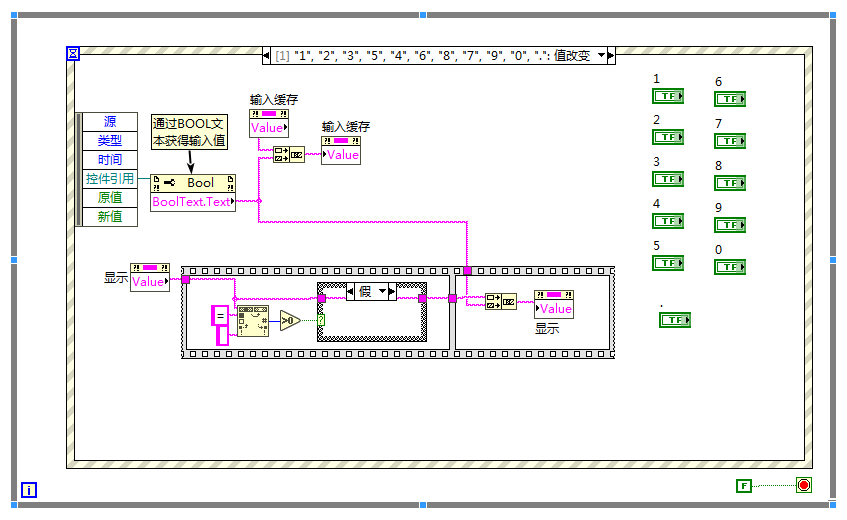Go to previous event case arrow
This screenshot has height=520, width=847.
pos(266,55)
